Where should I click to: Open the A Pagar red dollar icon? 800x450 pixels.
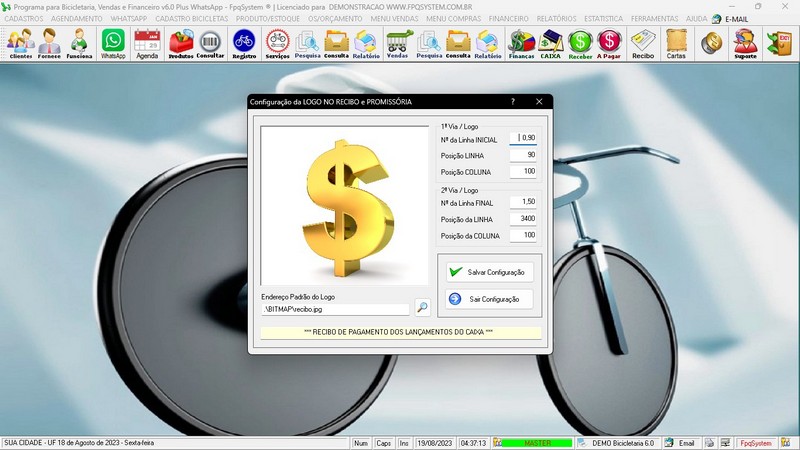(609, 44)
